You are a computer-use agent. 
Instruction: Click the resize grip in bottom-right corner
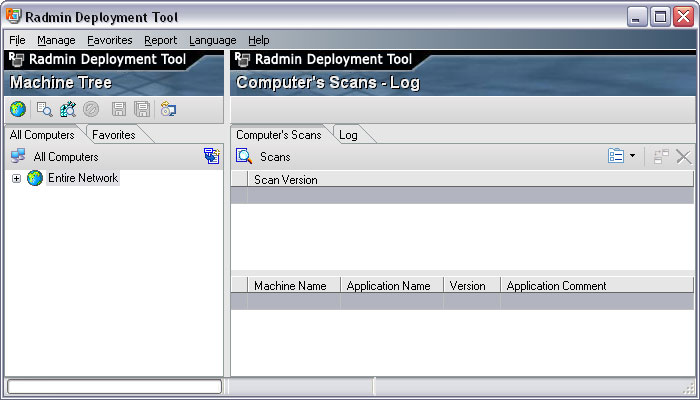[690, 388]
